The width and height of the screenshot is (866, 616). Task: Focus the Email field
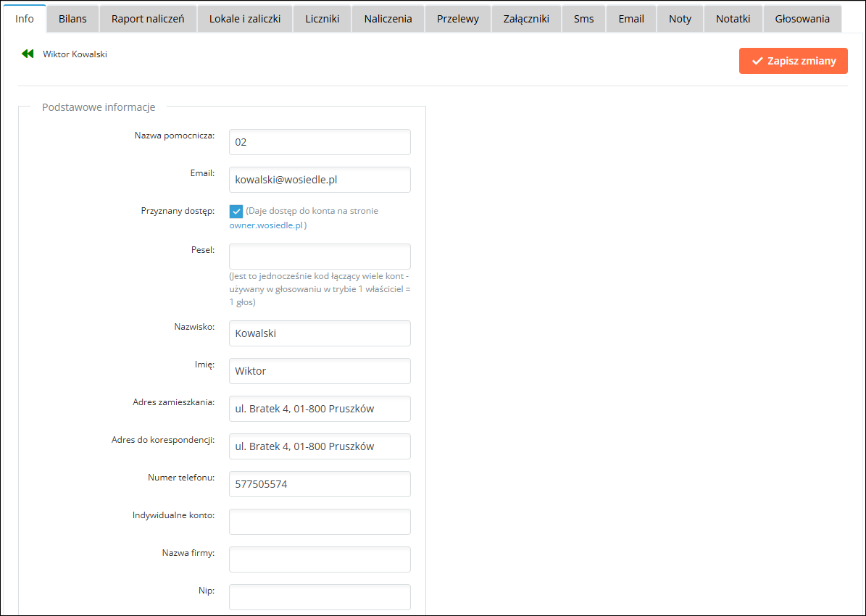[x=320, y=180]
